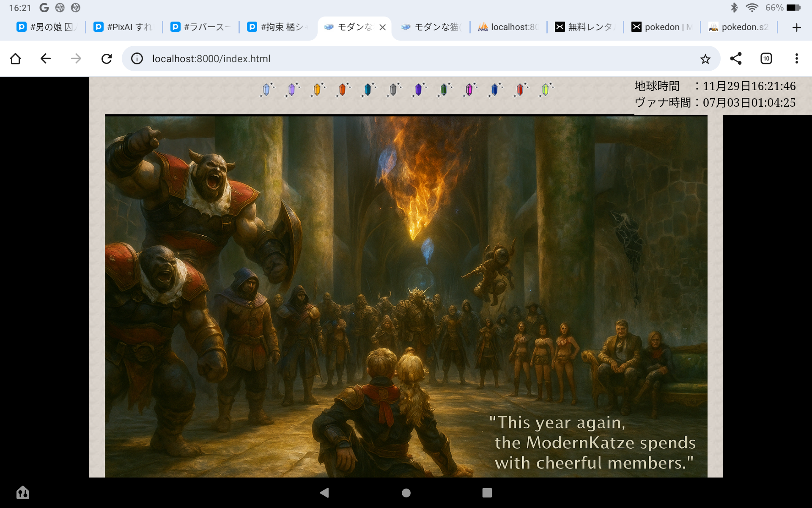This screenshot has height=508, width=812.
Task: Open the share icon in toolbar
Action: (x=736, y=59)
